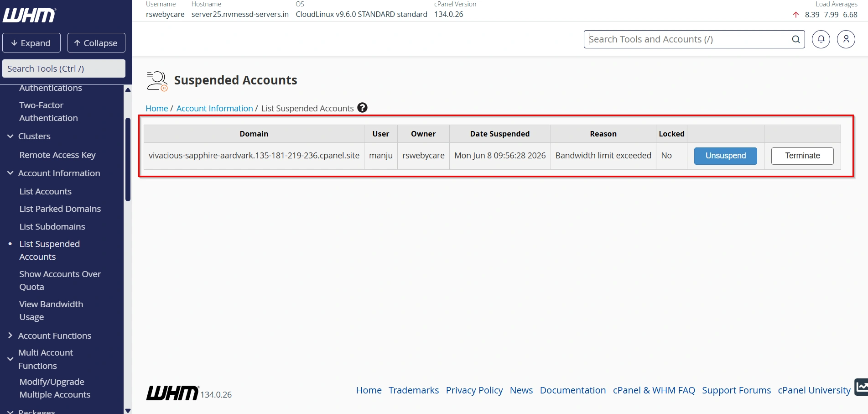Screen dimensions: 868x414
Task: Open Support Forums link
Action: coord(736,390)
